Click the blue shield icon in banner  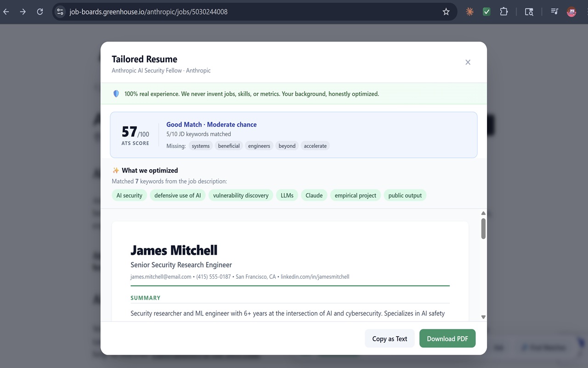click(x=116, y=94)
